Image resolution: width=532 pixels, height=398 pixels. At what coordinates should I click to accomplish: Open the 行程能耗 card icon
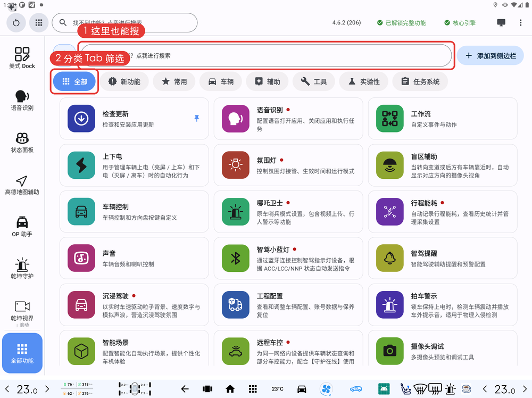point(390,212)
